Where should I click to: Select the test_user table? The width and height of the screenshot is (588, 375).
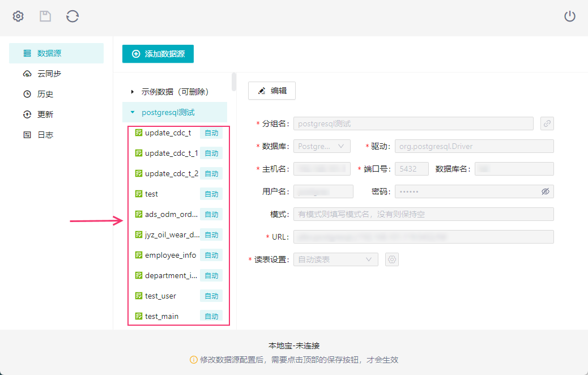tap(160, 296)
